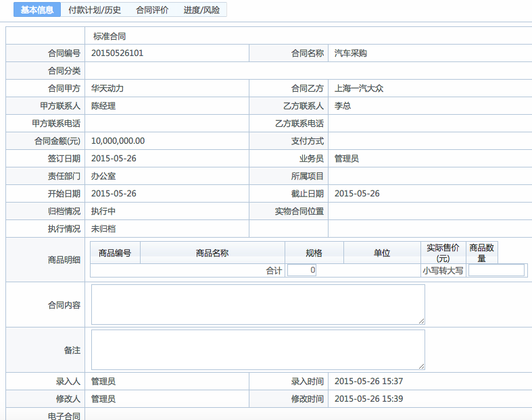Click contract number 20150526101
This screenshot has height=420, width=532.
tap(117, 53)
